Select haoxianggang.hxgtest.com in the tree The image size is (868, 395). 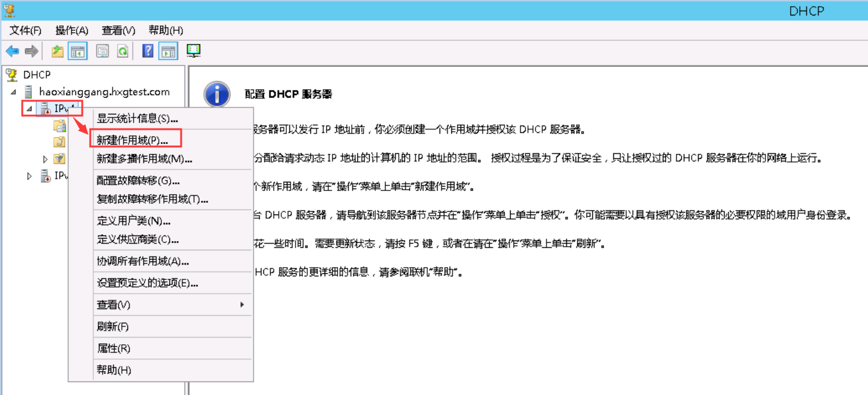[x=104, y=92]
